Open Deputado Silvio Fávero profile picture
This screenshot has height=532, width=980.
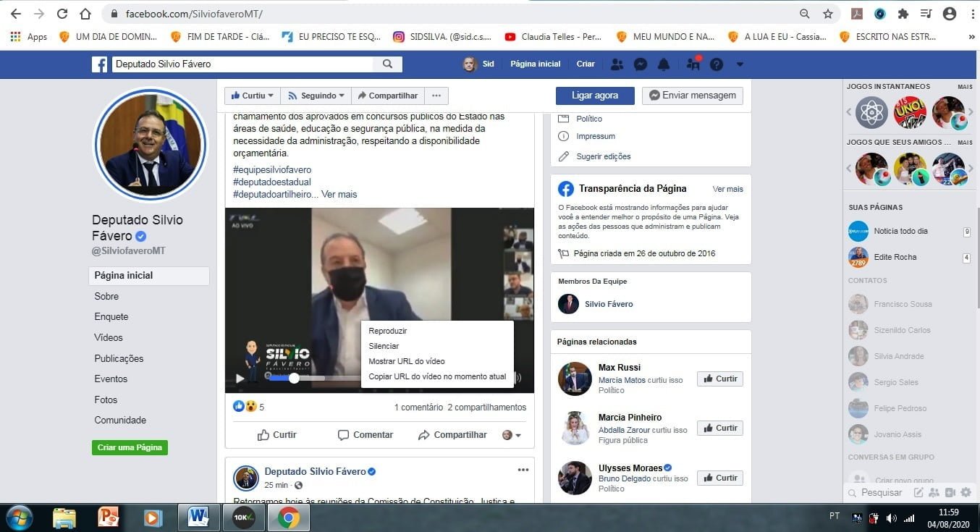[151, 146]
